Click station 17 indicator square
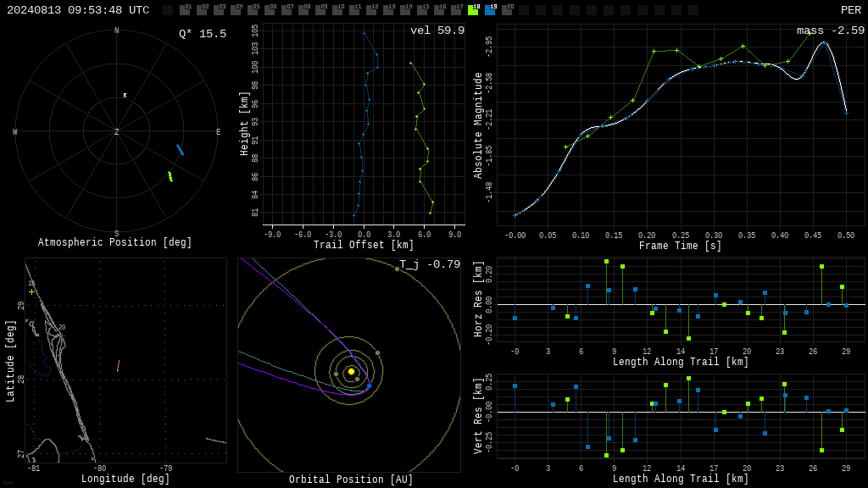 click(x=456, y=10)
